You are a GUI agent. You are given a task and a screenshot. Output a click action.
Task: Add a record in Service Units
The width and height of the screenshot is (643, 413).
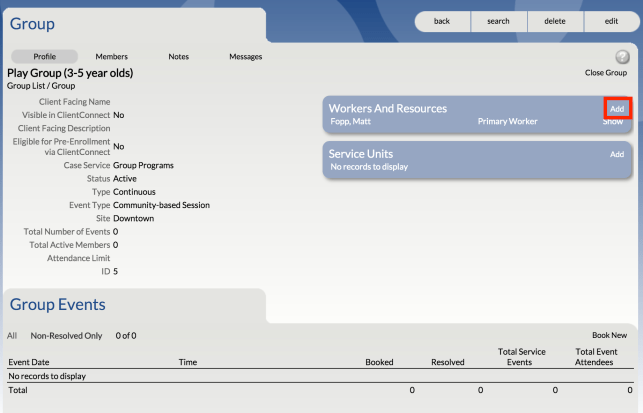coord(617,154)
